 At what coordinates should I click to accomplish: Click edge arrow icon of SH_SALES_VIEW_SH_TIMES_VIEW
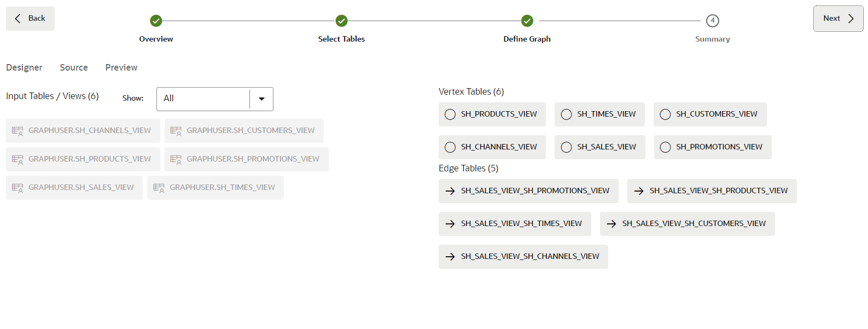[450, 224]
